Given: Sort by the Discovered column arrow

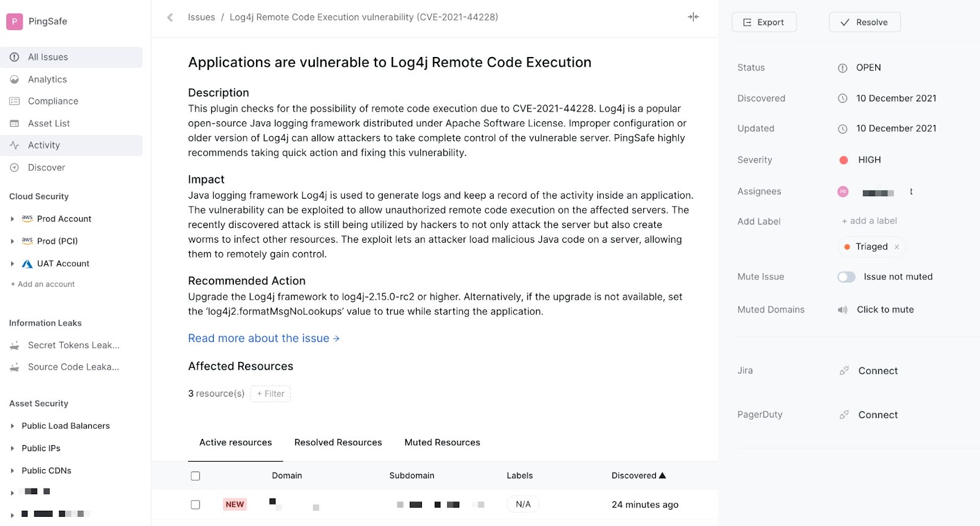Looking at the screenshot, I should 662,475.
